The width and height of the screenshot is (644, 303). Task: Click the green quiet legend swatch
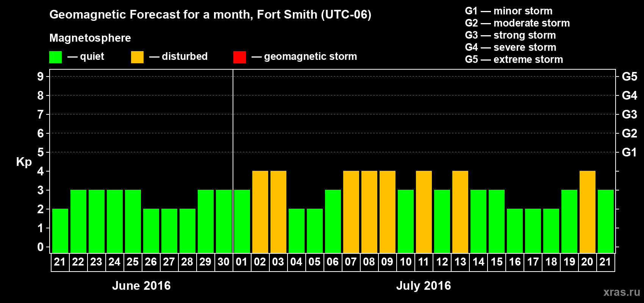[x=55, y=57]
